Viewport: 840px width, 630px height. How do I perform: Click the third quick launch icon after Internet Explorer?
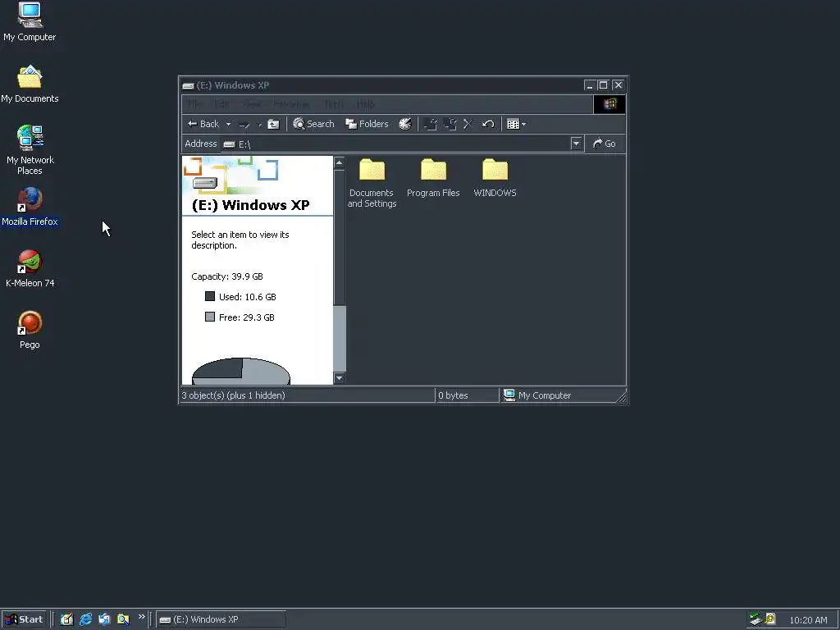[104, 619]
